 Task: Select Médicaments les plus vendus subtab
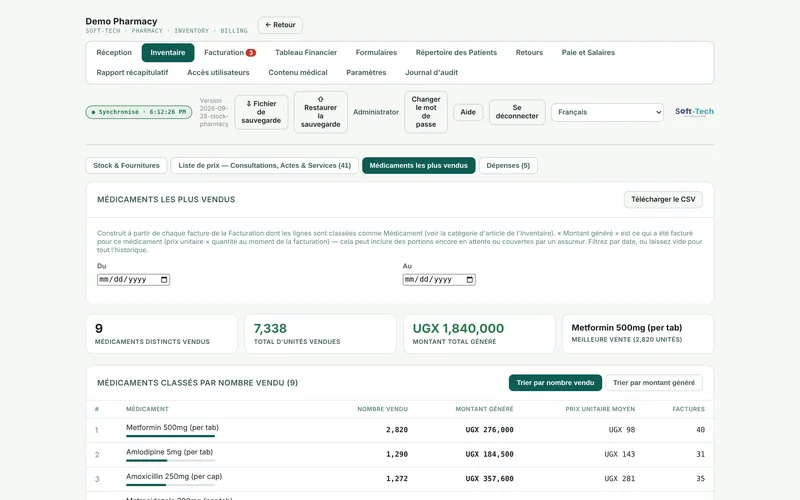point(418,165)
